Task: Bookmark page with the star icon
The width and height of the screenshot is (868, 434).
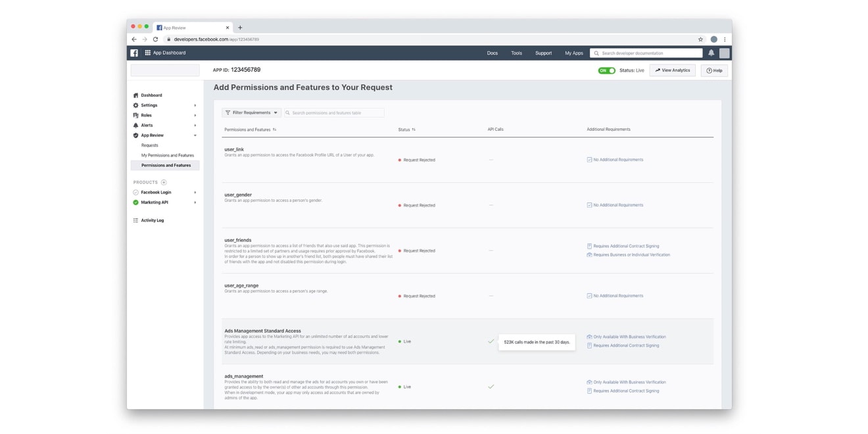Action: coord(700,39)
